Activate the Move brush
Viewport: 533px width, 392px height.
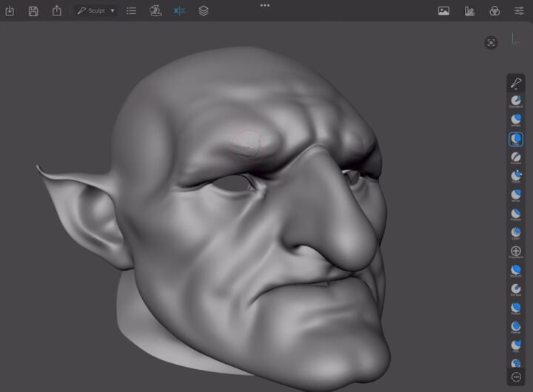pos(516,195)
